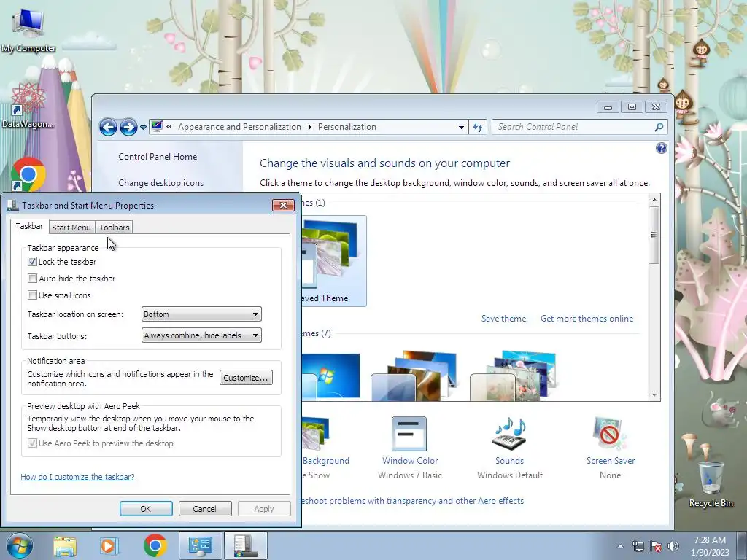Viewport: 747px width, 560px height.
Task: Click OK in Taskbar Properties dialog
Action: [x=146, y=508]
